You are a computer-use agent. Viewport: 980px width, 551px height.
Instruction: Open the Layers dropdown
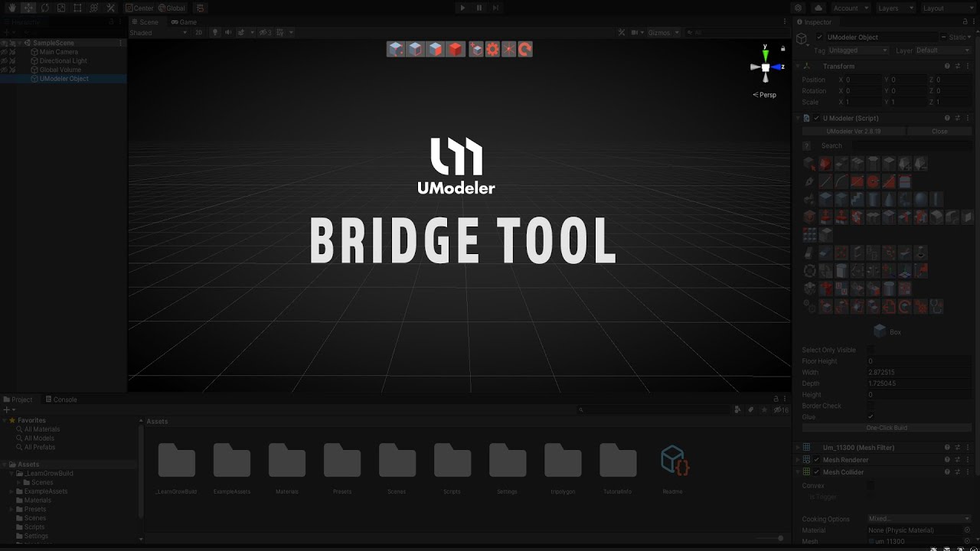[894, 8]
